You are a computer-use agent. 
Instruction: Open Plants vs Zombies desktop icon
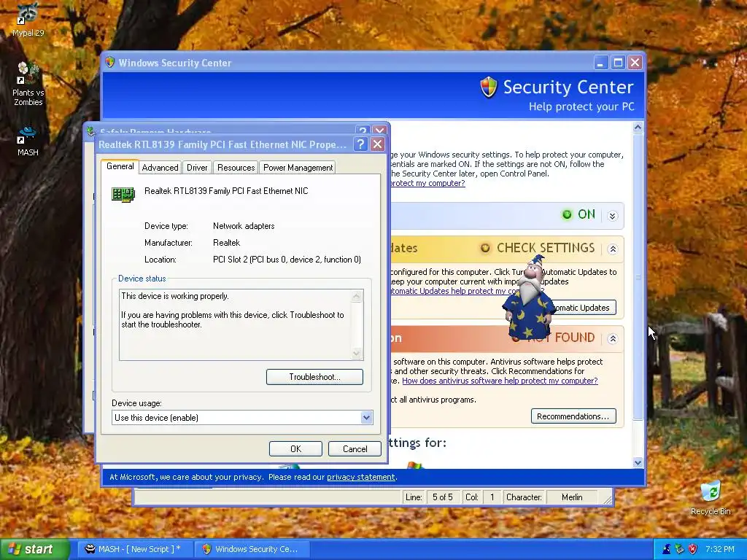point(28,84)
